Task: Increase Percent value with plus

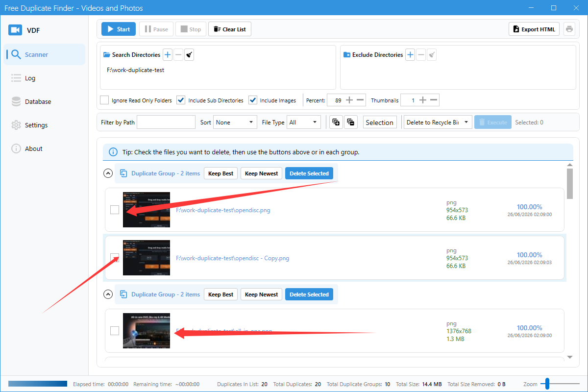Action: (349, 100)
